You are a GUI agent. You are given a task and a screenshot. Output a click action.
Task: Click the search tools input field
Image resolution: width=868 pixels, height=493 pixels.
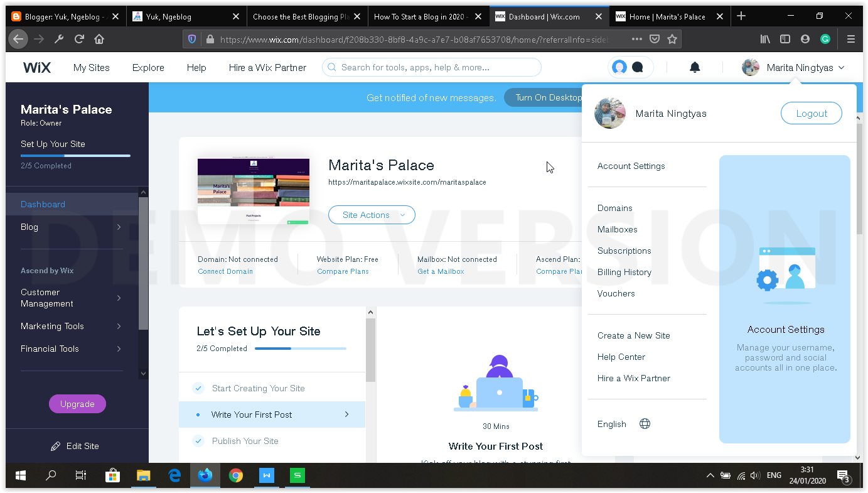[431, 67]
